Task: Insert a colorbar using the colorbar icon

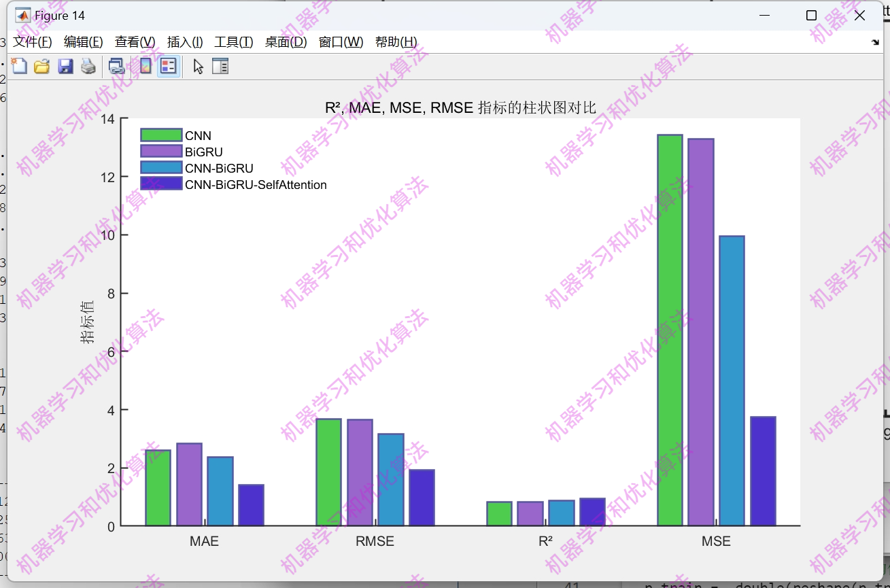Action: [x=145, y=66]
